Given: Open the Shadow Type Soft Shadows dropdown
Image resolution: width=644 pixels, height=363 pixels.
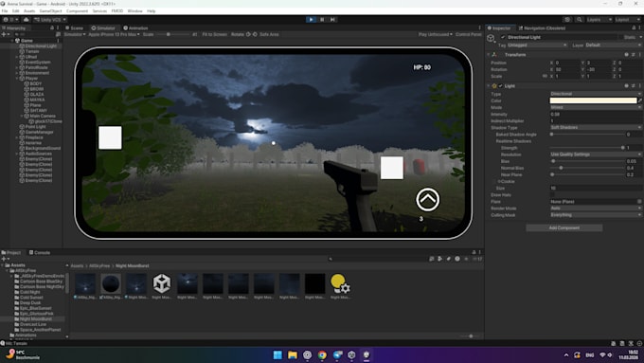Looking at the screenshot, I should pos(595,127).
